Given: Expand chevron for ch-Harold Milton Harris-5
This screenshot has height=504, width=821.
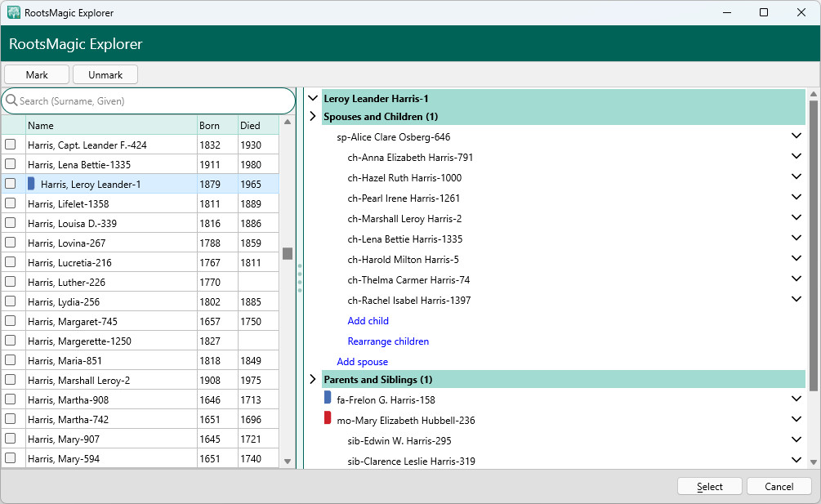Looking at the screenshot, I should pyautogui.click(x=796, y=259).
